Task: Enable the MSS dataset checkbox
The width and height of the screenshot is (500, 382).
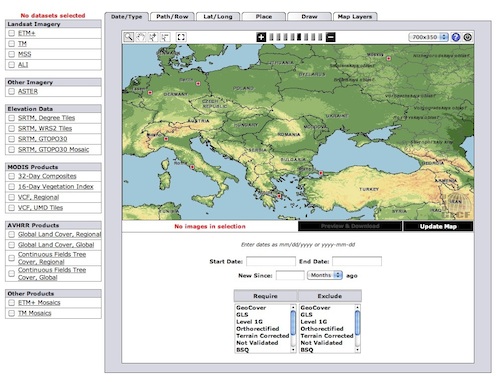Action: [12, 54]
